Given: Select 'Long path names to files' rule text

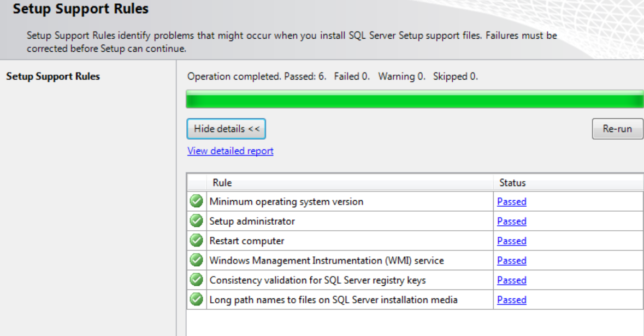Looking at the screenshot, I should pyautogui.click(x=334, y=300).
